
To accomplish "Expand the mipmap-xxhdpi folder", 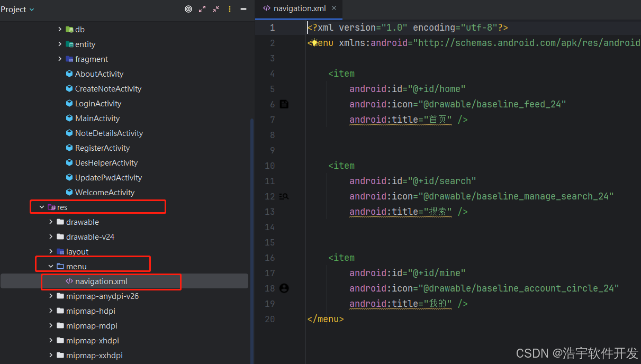I will 51,356.
